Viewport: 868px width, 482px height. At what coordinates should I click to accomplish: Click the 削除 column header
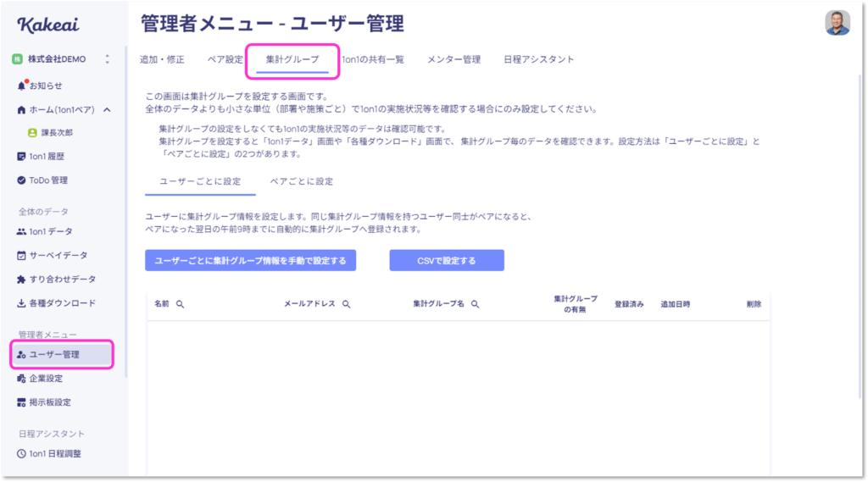tap(754, 304)
